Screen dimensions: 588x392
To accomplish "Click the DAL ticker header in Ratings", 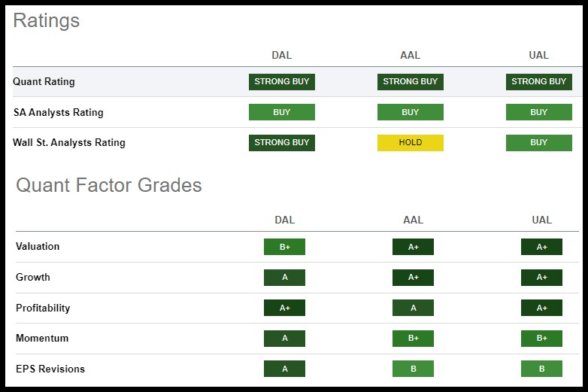I will [281, 55].
